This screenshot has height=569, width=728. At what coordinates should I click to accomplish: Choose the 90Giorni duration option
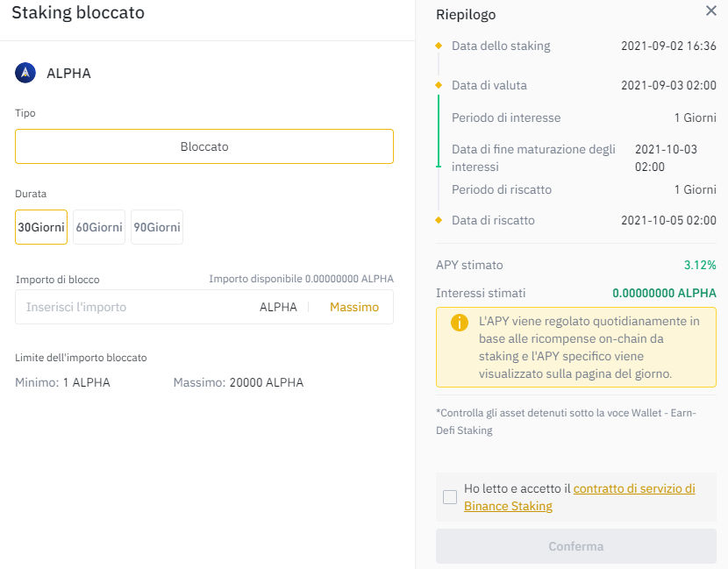[x=157, y=227]
